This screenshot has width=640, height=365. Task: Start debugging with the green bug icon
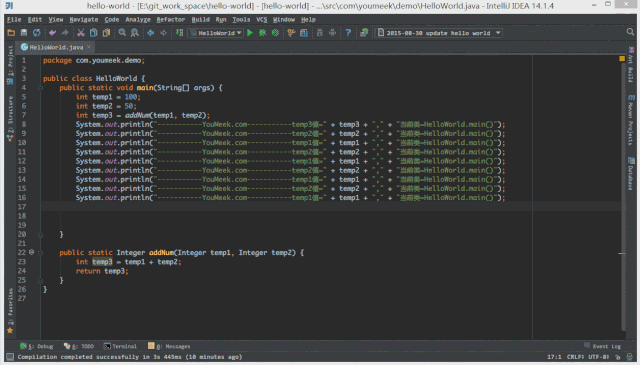pos(262,33)
